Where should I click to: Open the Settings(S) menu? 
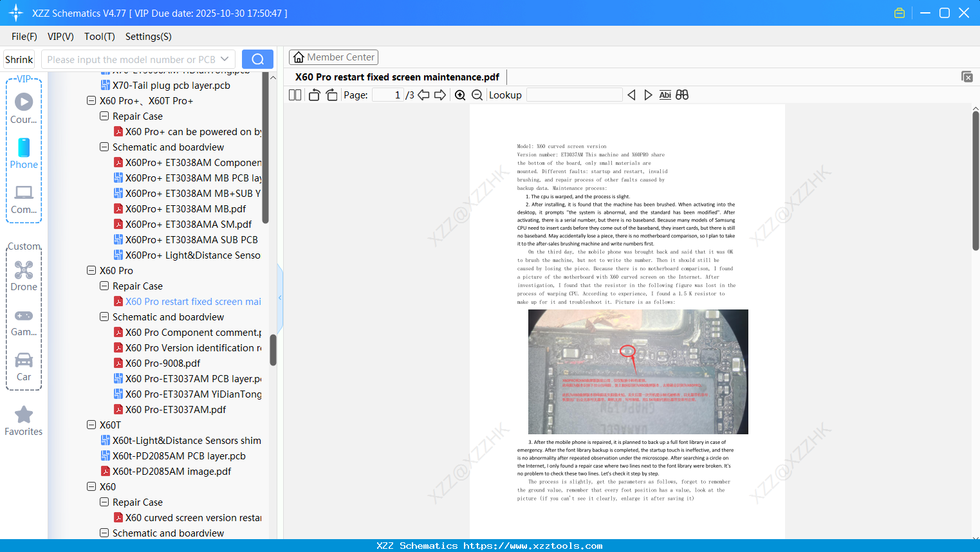coord(149,37)
